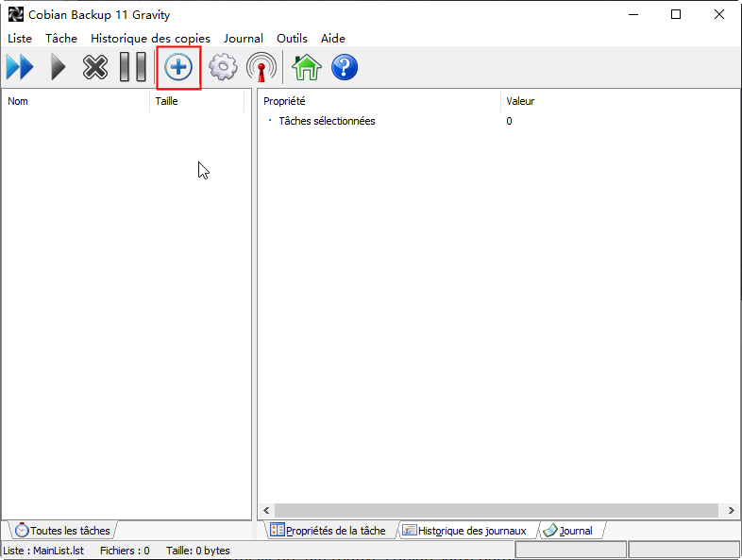This screenshot has width=742, height=560.
Task: Open options with the gear icon
Action: click(223, 67)
